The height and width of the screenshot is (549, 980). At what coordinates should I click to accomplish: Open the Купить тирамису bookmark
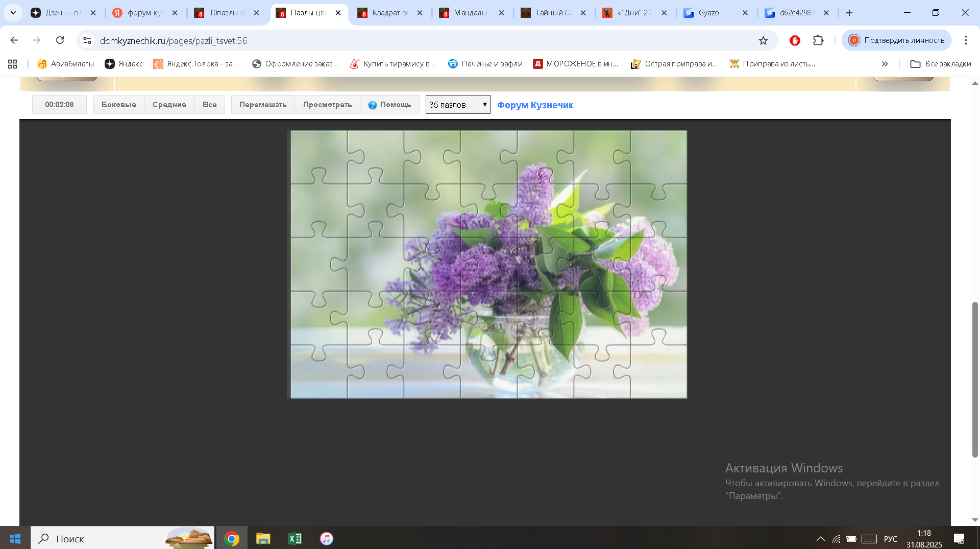coord(392,64)
